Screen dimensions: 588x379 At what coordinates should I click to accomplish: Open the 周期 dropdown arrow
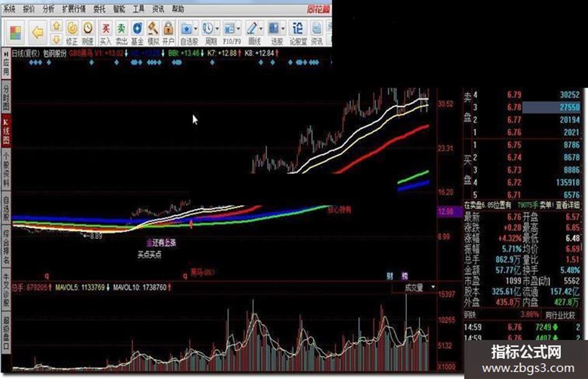[x=217, y=29]
